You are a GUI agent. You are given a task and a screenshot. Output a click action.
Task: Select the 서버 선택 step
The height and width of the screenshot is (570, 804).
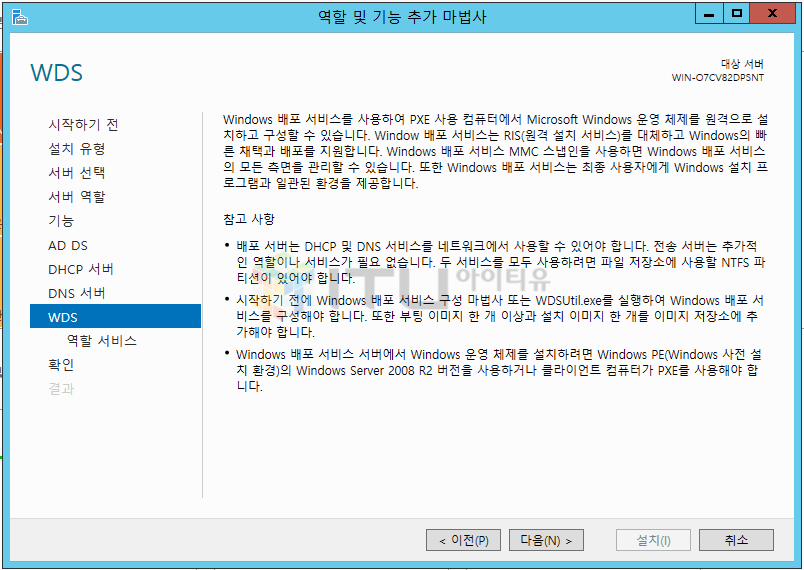pyautogui.click(x=77, y=173)
